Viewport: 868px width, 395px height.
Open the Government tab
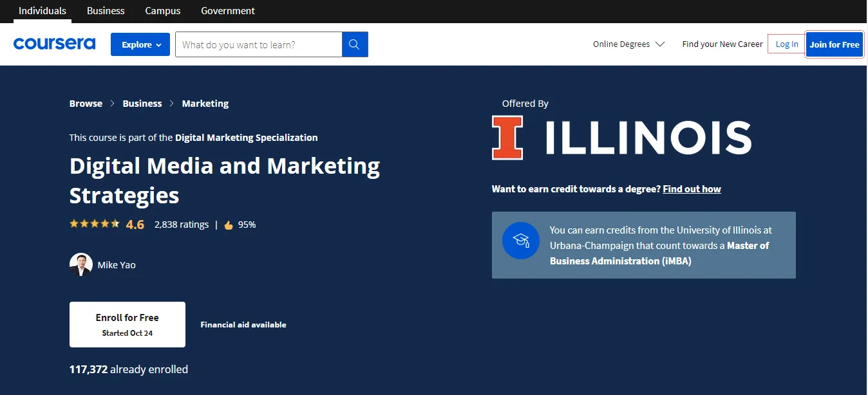(x=228, y=11)
